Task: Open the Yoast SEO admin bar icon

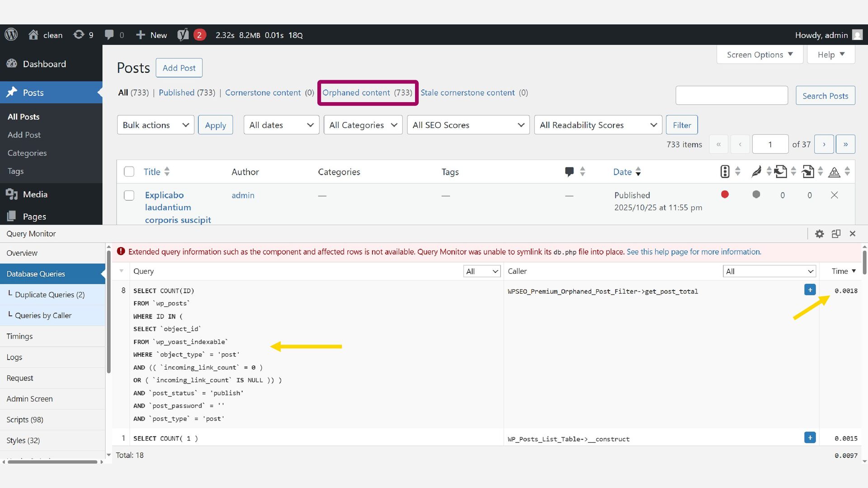Action: tap(183, 35)
